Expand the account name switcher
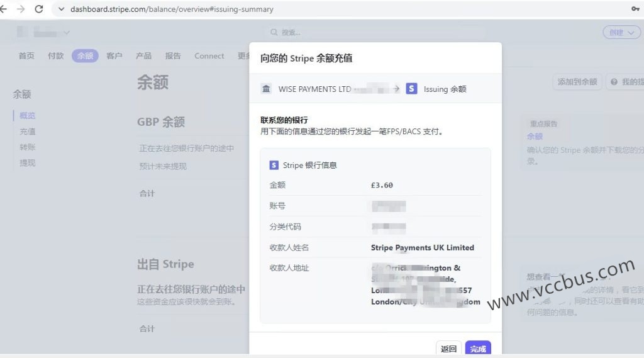 pyautogui.click(x=44, y=32)
